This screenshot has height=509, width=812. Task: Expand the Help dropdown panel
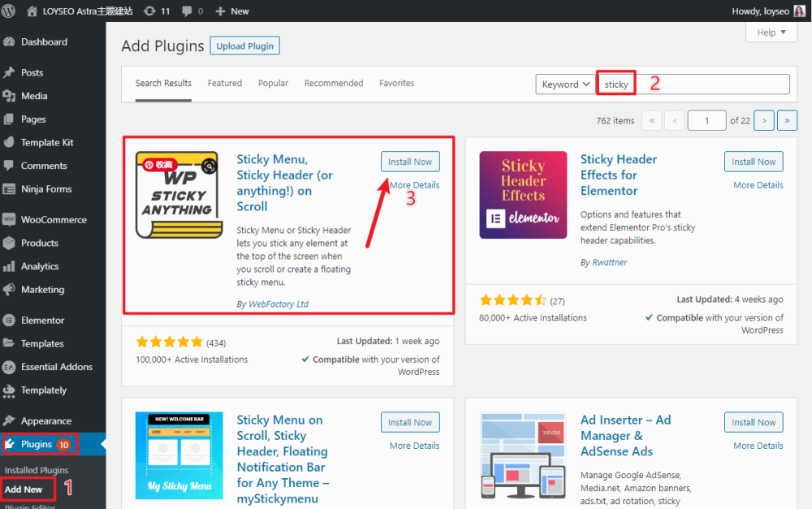771,32
